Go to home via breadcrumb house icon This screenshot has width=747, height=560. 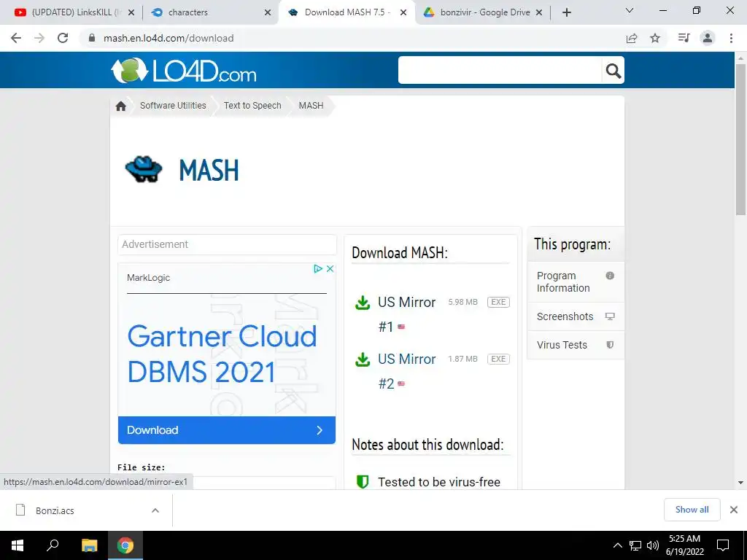pyautogui.click(x=121, y=106)
